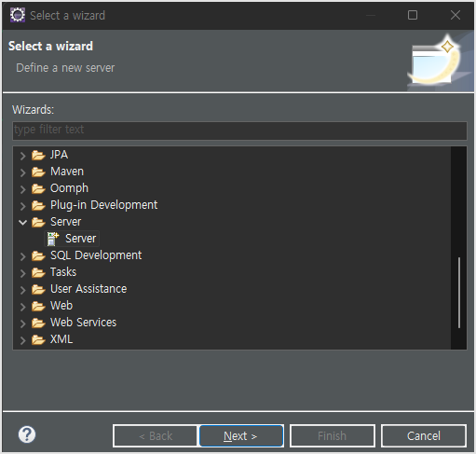
Task: Maximize the Select a wizard dialog
Action: tap(413, 15)
